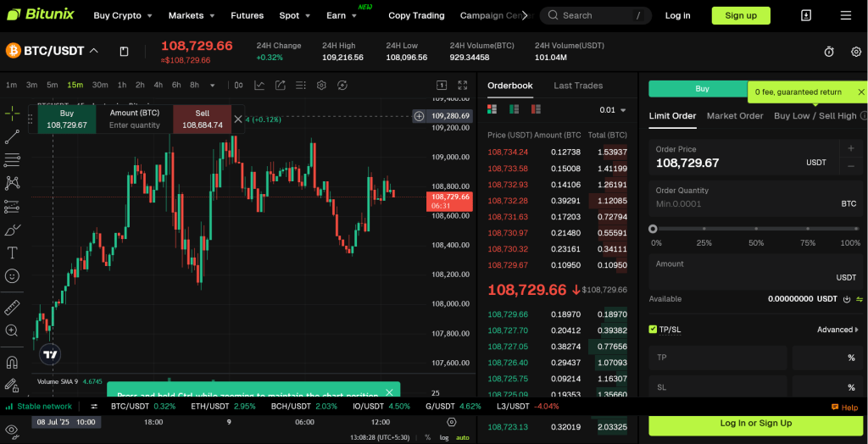Click the deposit icon beside Available balance
The width and height of the screenshot is (868, 444).
(x=847, y=299)
